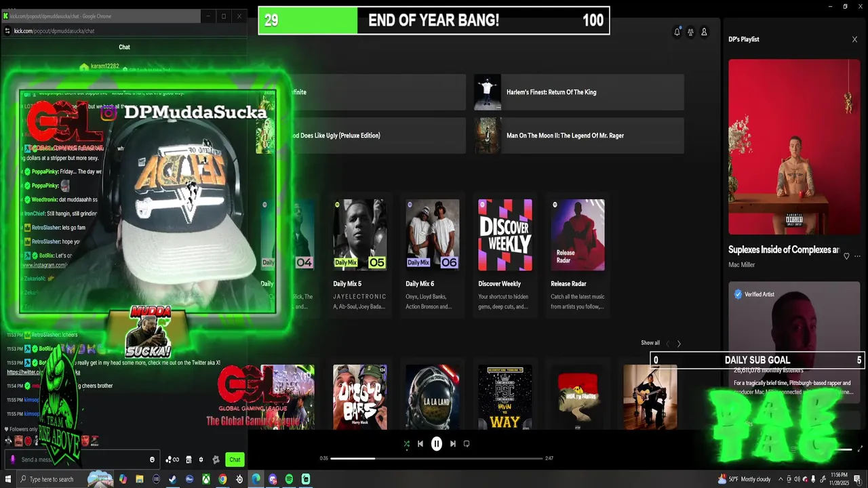Open Harlem's Finest: Return Of The King
The image size is (868, 488).
coord(579,92)
